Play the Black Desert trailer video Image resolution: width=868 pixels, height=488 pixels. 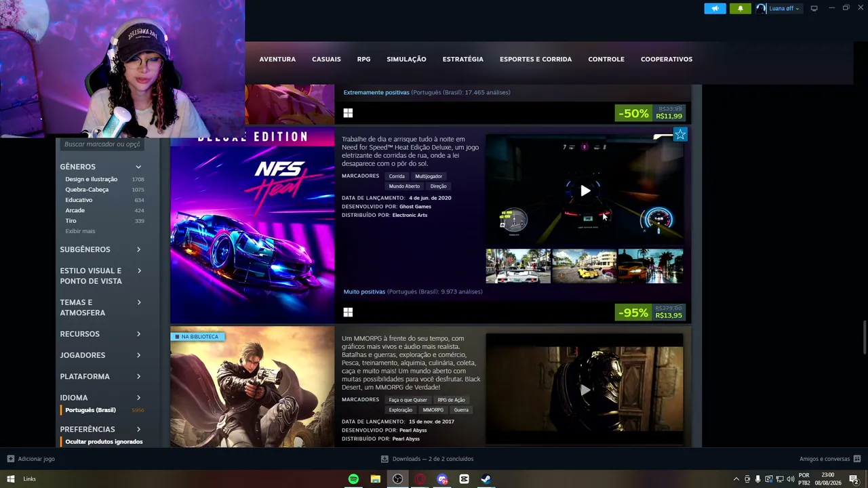point(585,390)
